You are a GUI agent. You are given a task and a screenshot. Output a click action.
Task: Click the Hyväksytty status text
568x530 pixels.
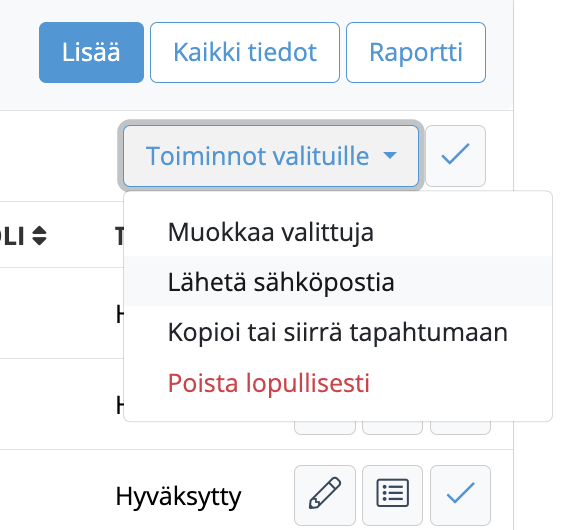pos(178,496)
